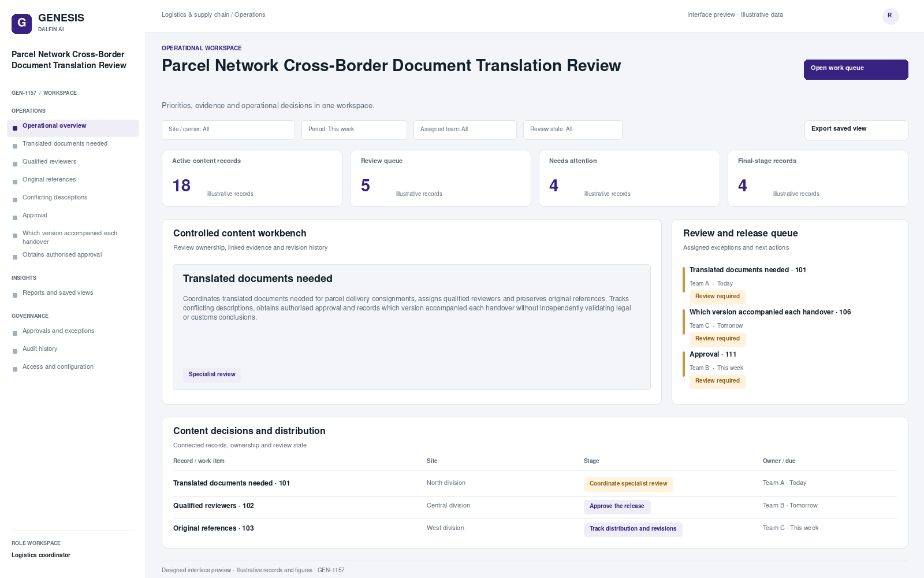Click Track distribution and revisions badge
The width and height of the screenshot is (924, 578).
coord(633,529)
